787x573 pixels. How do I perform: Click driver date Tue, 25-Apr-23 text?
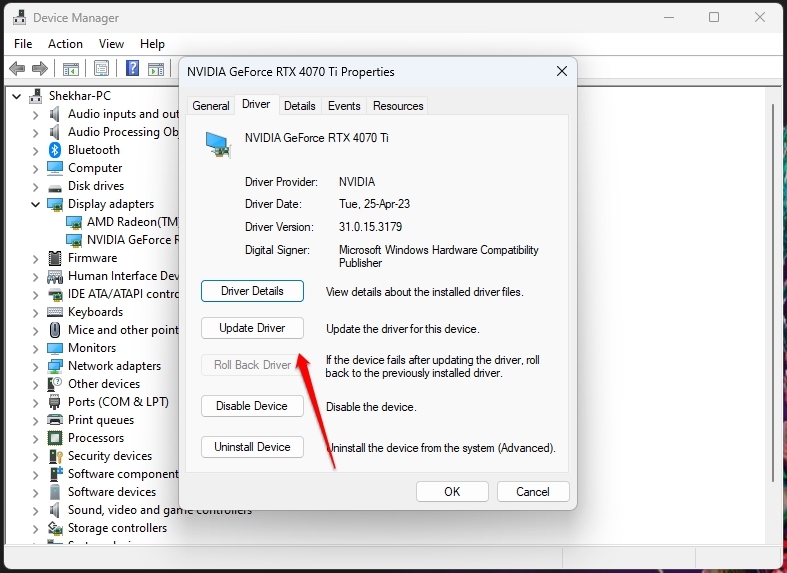tap(374, 204)
